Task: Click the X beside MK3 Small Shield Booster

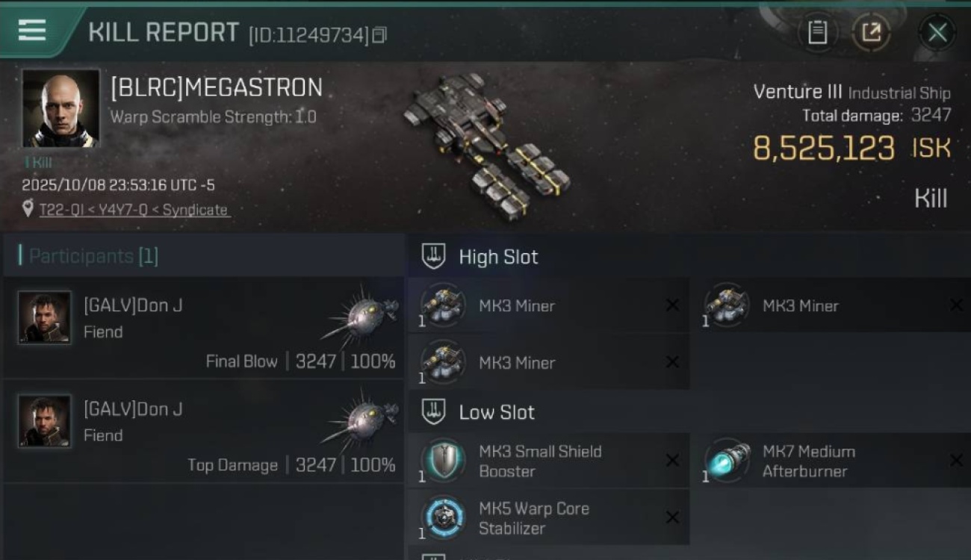Action: click(672, 461)
